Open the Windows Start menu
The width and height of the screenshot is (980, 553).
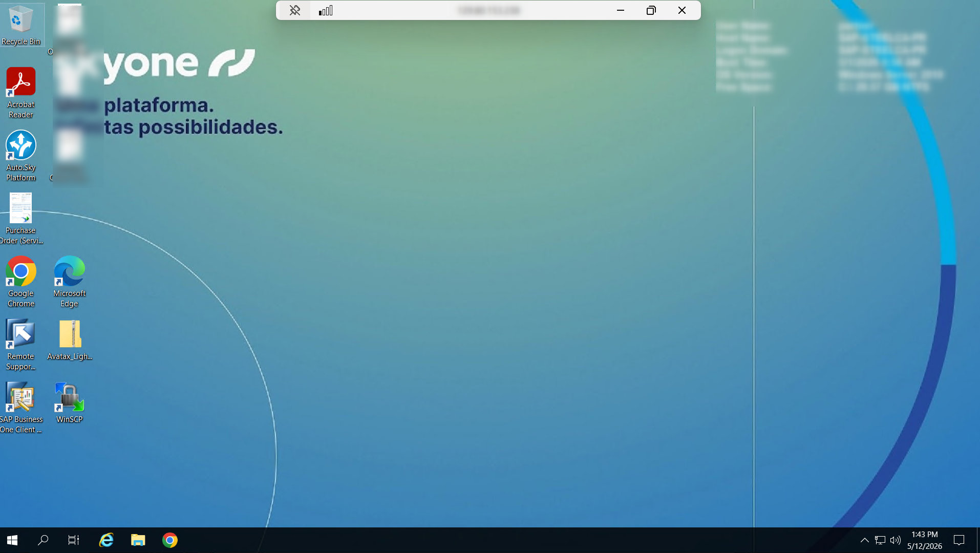coord(12,540)
